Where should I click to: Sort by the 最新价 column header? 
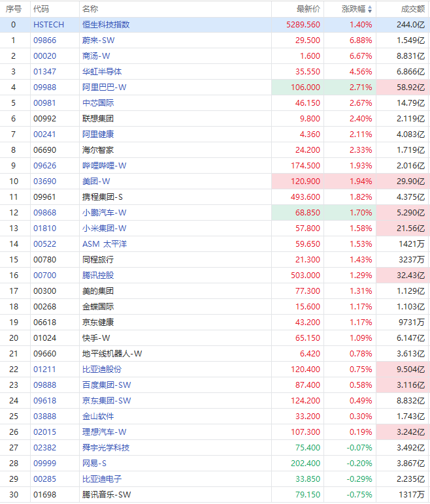(x=308, y=9)
